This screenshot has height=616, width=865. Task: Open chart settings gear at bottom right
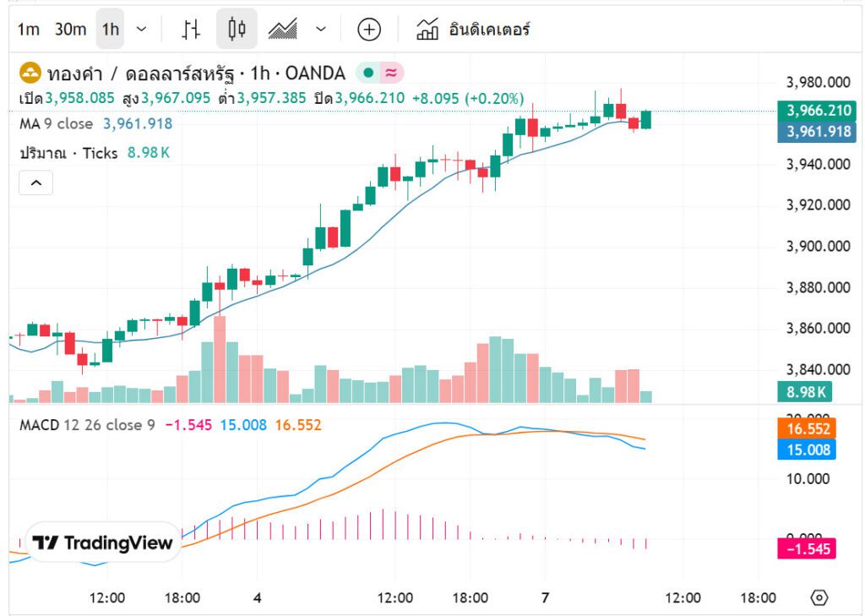pyautogui.click(x=819, y=597)
